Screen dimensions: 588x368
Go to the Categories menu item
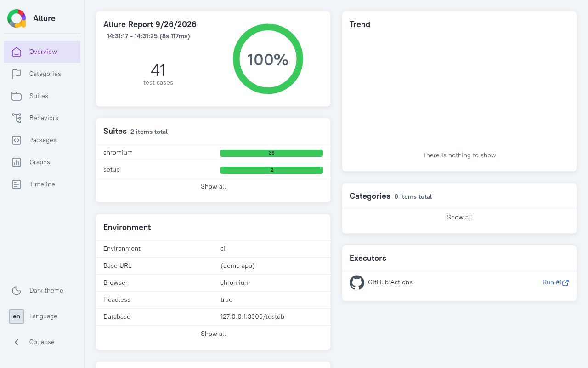tap(42, 74)
